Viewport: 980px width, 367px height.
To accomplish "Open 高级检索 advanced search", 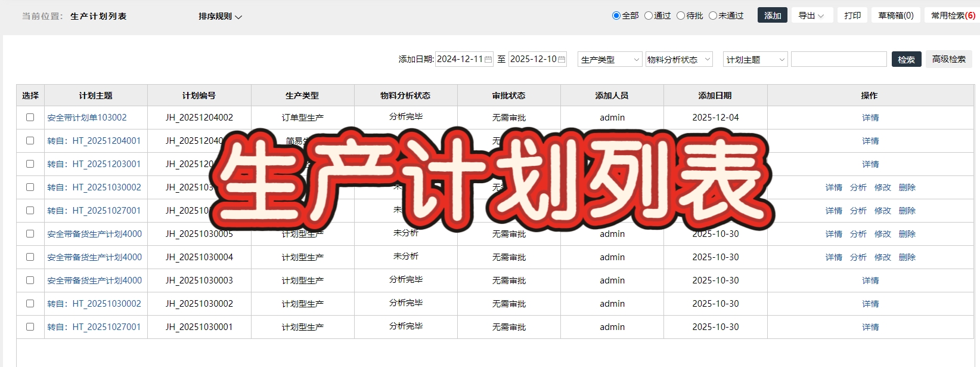I will pyautogui.click(x=949, y=59).
